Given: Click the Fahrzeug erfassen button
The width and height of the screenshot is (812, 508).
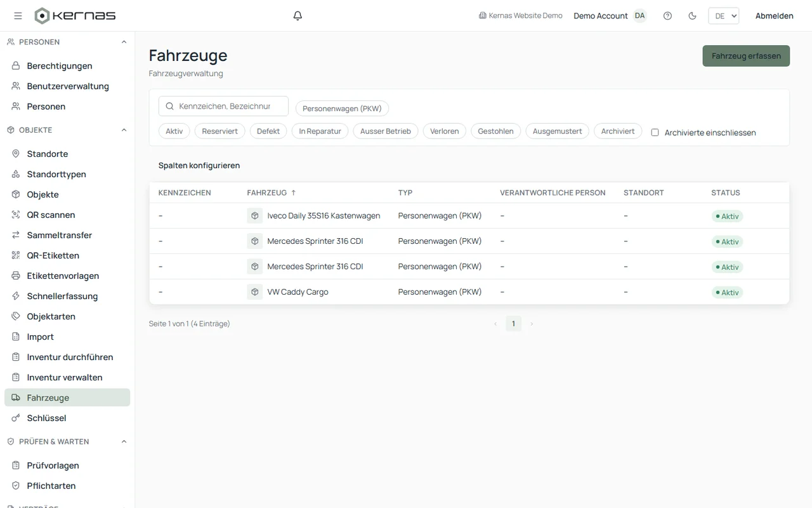Looking at the screenshot, I should [746, 56].
